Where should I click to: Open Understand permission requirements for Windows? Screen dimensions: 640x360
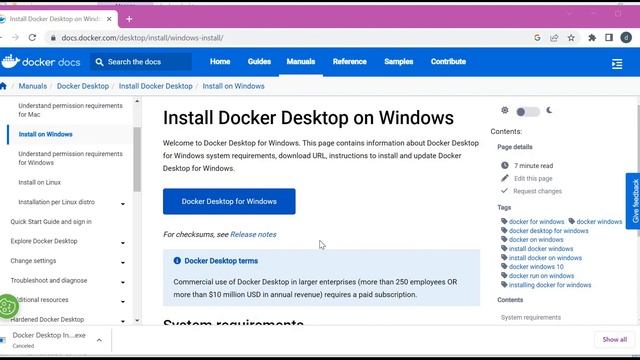tap(70, 158)
